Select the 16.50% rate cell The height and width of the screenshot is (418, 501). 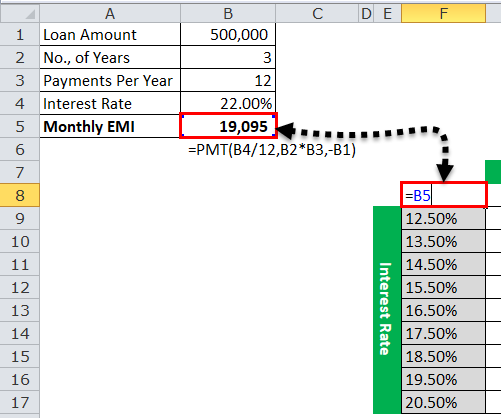pos(444,310)
